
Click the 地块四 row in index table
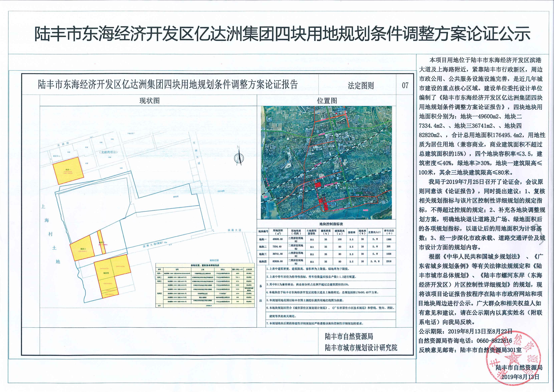(263, 261)
